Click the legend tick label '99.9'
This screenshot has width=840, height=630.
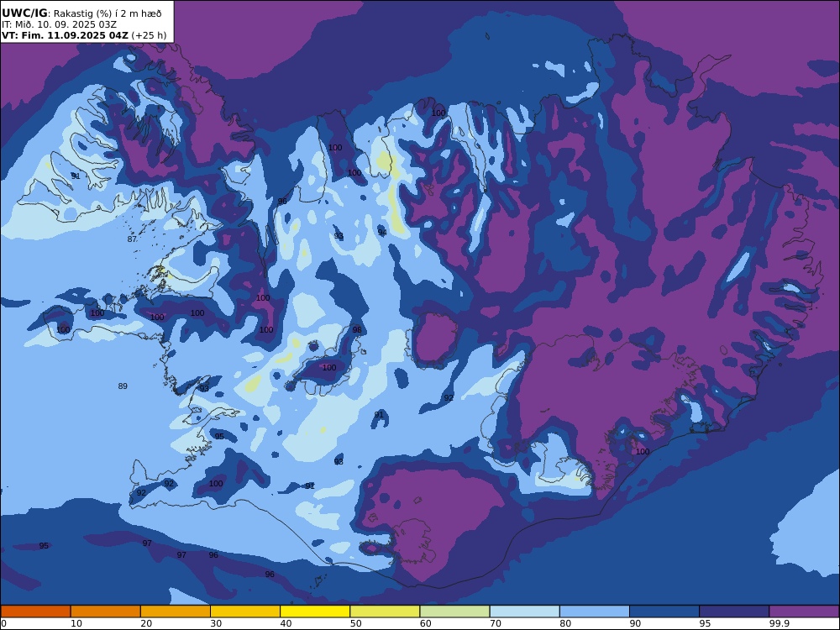coord(780,623)
